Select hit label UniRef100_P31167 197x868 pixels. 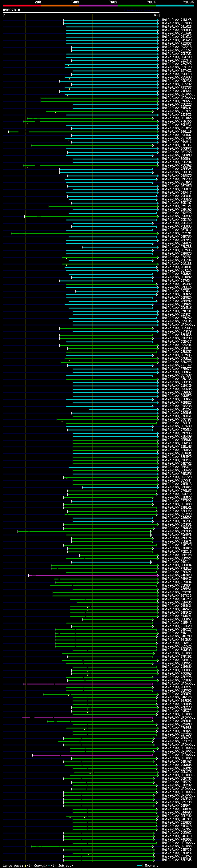(x=177, y=50)
